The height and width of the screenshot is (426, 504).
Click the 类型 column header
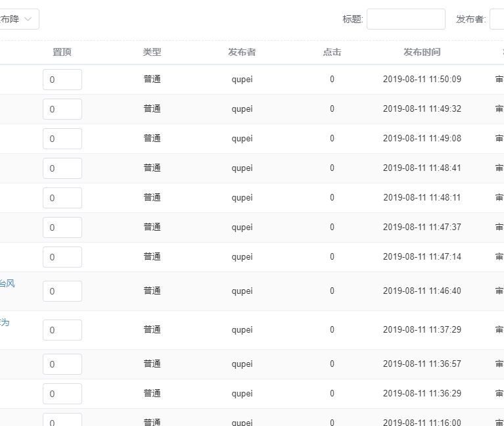coord(152,52)
